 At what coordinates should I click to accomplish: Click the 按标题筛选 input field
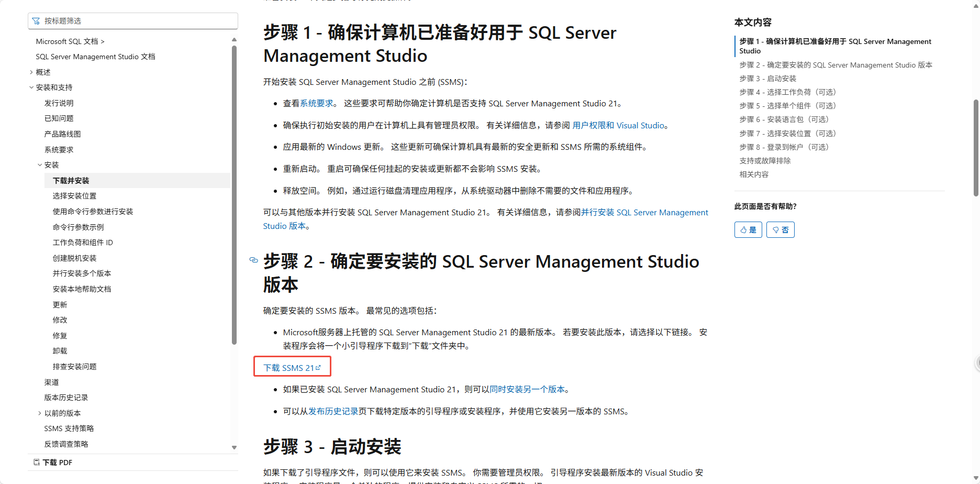point(131,21)
